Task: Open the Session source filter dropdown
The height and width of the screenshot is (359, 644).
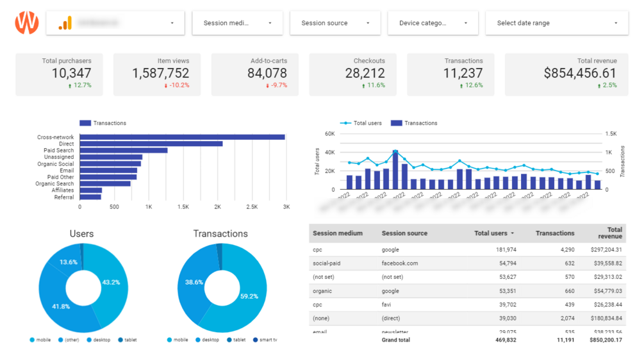Action: (335, 23)
